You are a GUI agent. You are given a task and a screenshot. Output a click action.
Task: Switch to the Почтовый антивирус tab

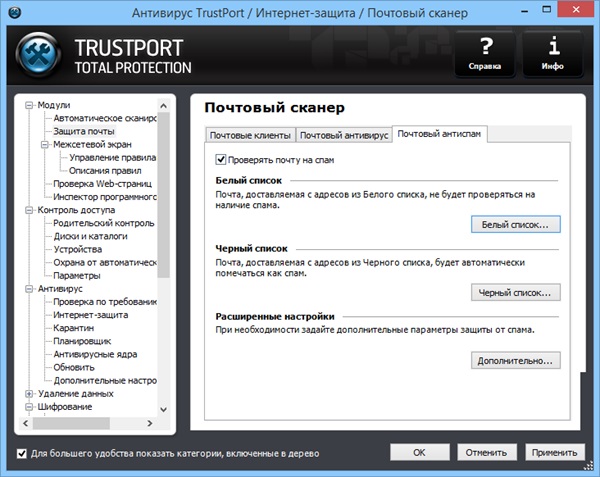point(343,135)
